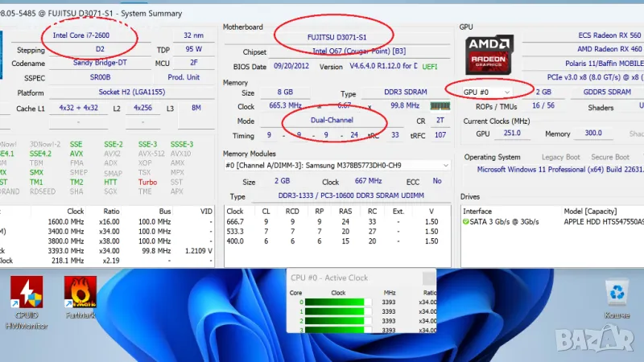Open the GPU #0 selector dropdown
Viewport: 644px width, 362px height.
[x=488, y=92]
